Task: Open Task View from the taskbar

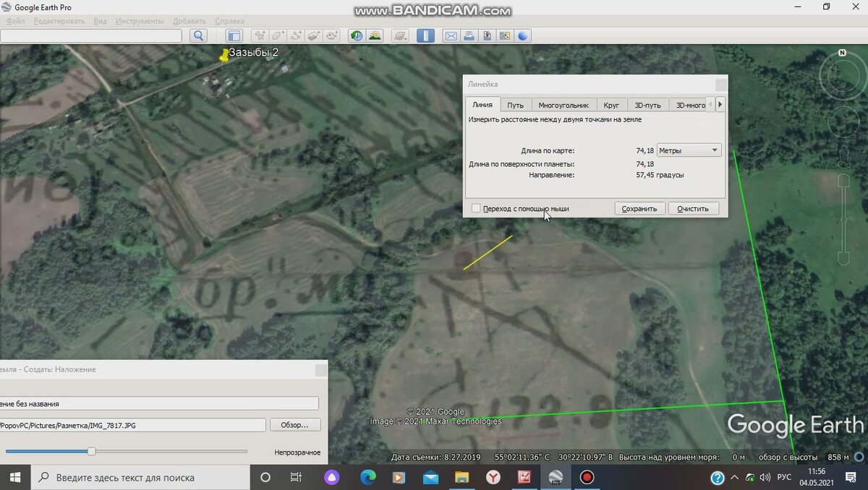Action: (x=296, y=477)
